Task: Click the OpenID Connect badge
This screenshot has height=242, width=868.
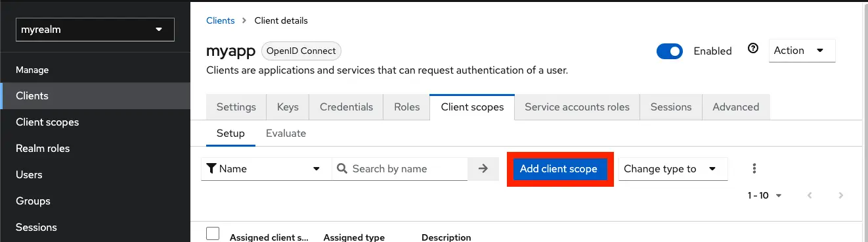Action: click(x=301, y=51)
